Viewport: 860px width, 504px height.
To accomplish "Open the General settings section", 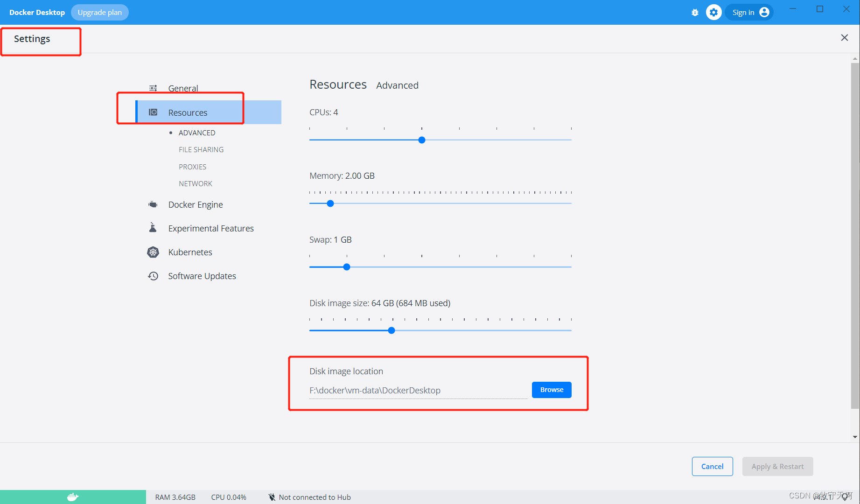I will point(183,88).
